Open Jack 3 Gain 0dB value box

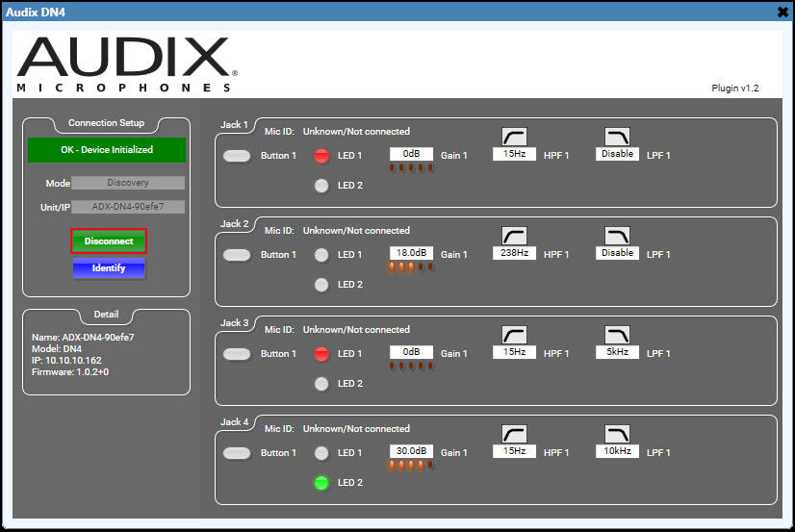[x=411, y=352]
